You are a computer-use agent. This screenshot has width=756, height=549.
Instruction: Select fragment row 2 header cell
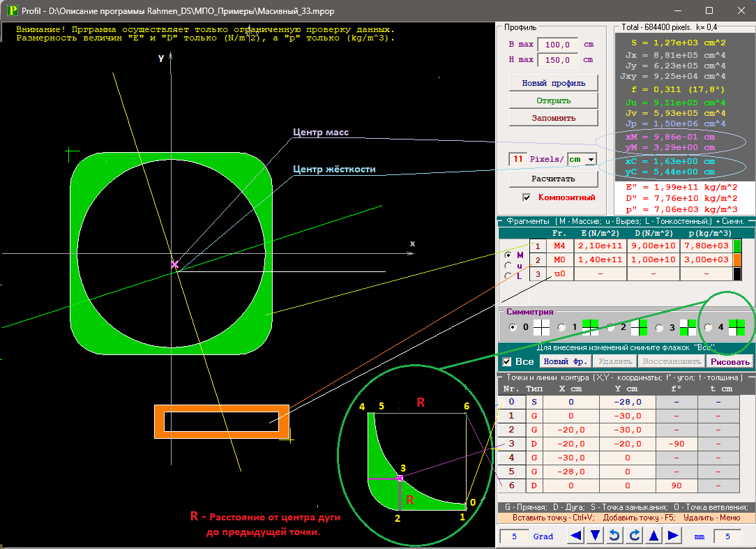coord(537,260)
